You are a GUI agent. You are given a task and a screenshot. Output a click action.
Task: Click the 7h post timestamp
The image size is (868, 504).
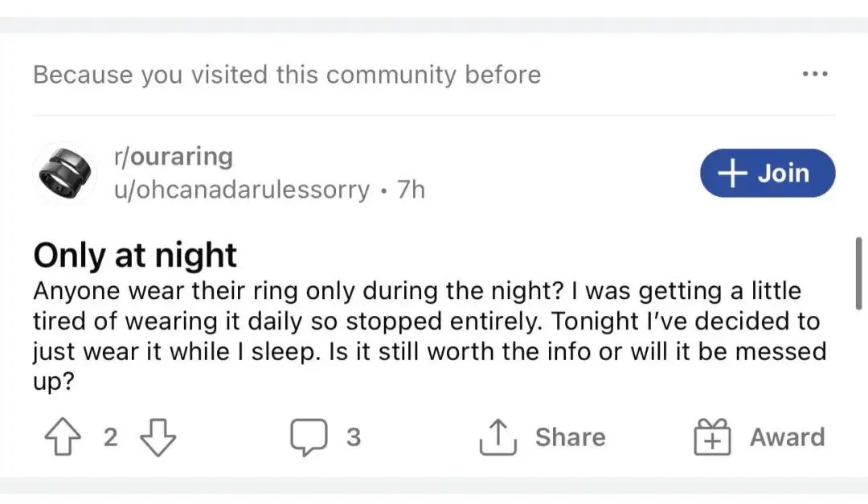click(411, 191)
